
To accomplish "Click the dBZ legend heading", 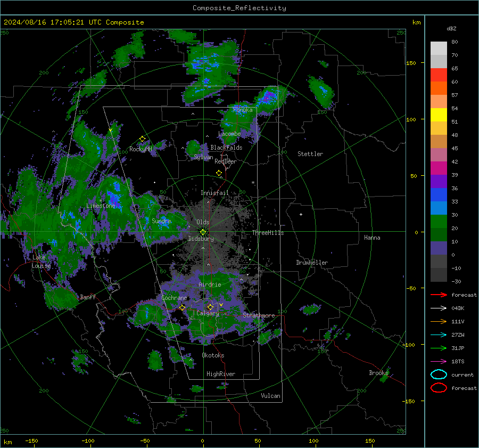I will tap(451, 28).
